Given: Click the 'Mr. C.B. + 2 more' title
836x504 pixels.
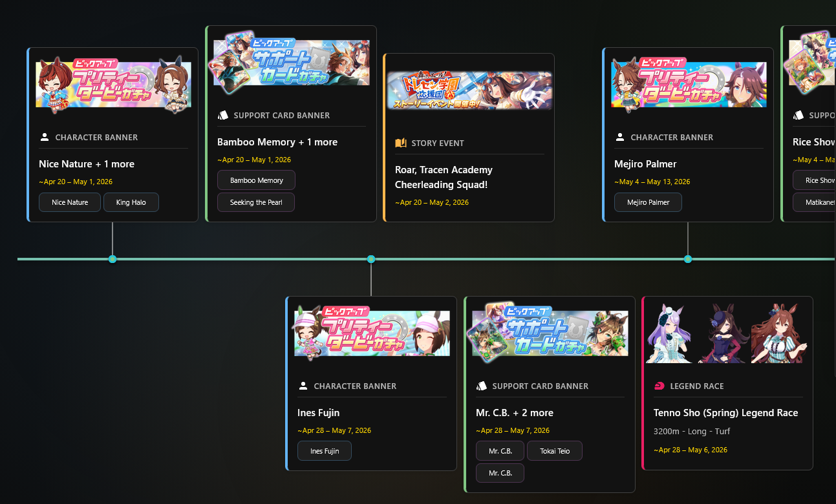Looking at the screenshot, I should 515,413.
